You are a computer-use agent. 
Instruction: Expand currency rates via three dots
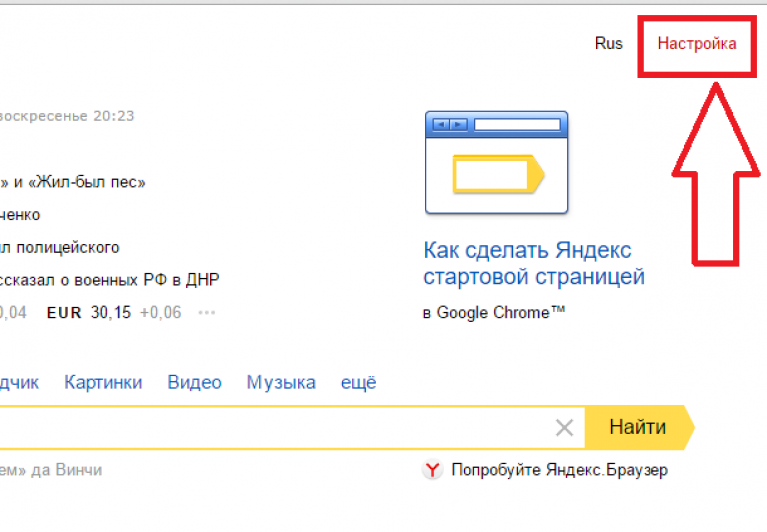click(x=206, y=313)
